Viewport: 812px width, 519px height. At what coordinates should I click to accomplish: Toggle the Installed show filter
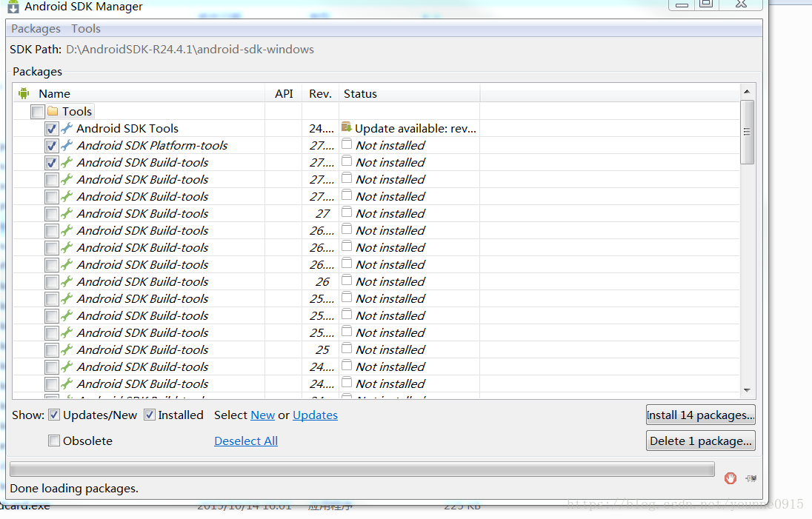coord(149,415)
